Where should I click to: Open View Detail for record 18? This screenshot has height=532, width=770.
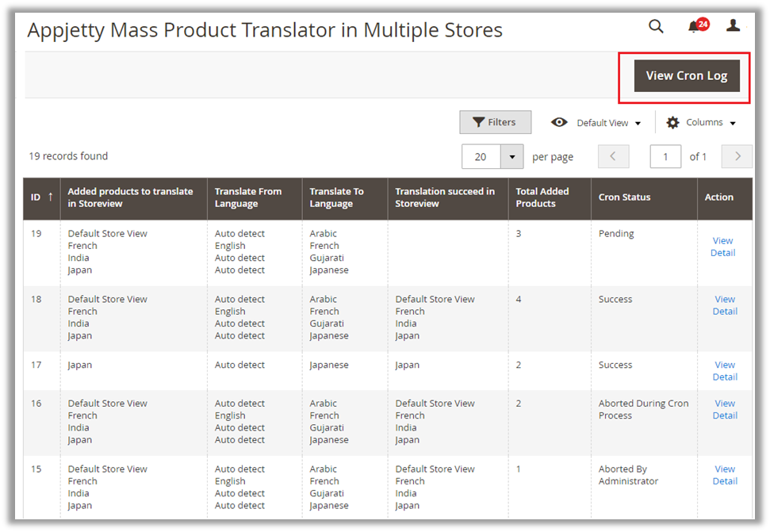coord(724,305)
